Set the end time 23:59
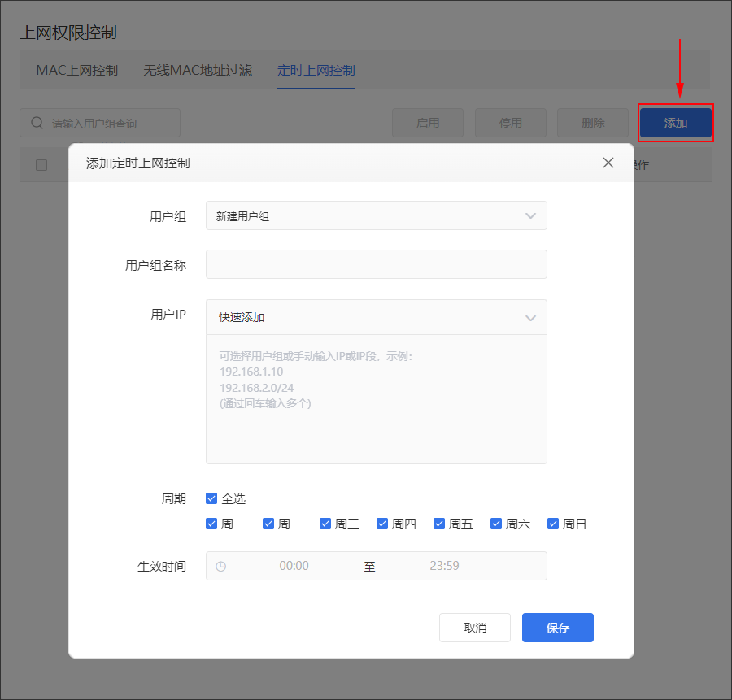Screen dimensions: 732x700 point(444,566)
